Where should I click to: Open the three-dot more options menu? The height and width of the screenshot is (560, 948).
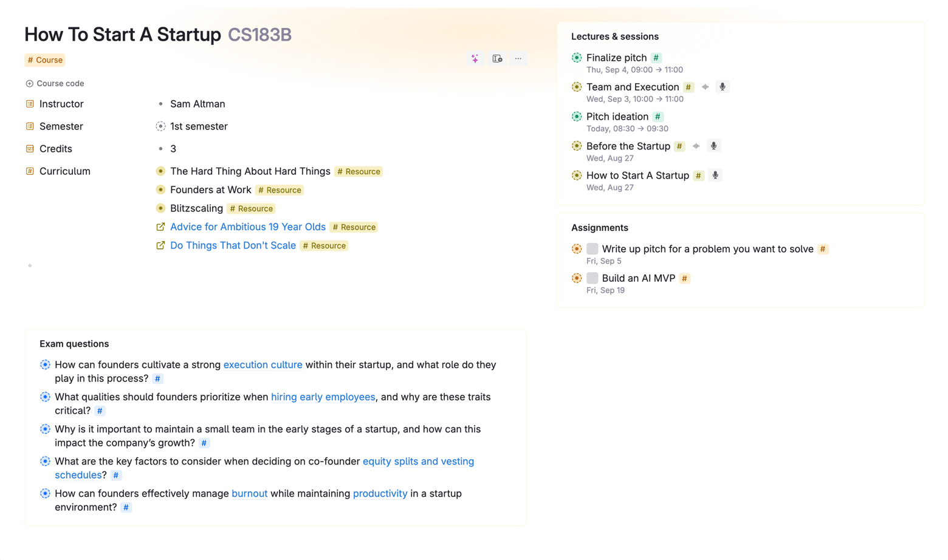tap(518, 59)
